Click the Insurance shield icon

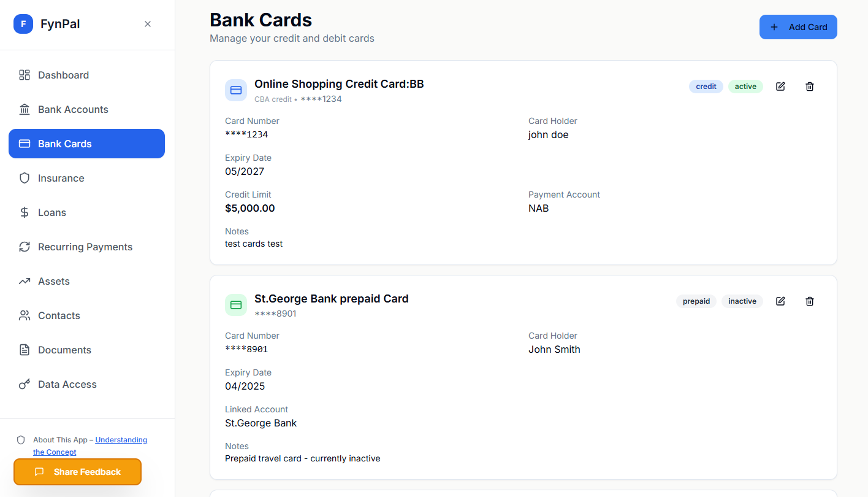25,178
